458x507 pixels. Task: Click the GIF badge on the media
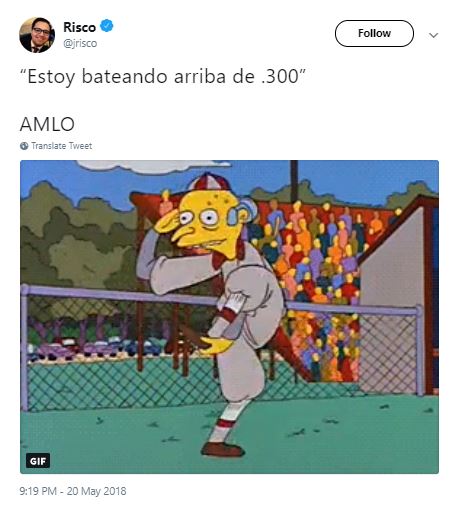38,461
